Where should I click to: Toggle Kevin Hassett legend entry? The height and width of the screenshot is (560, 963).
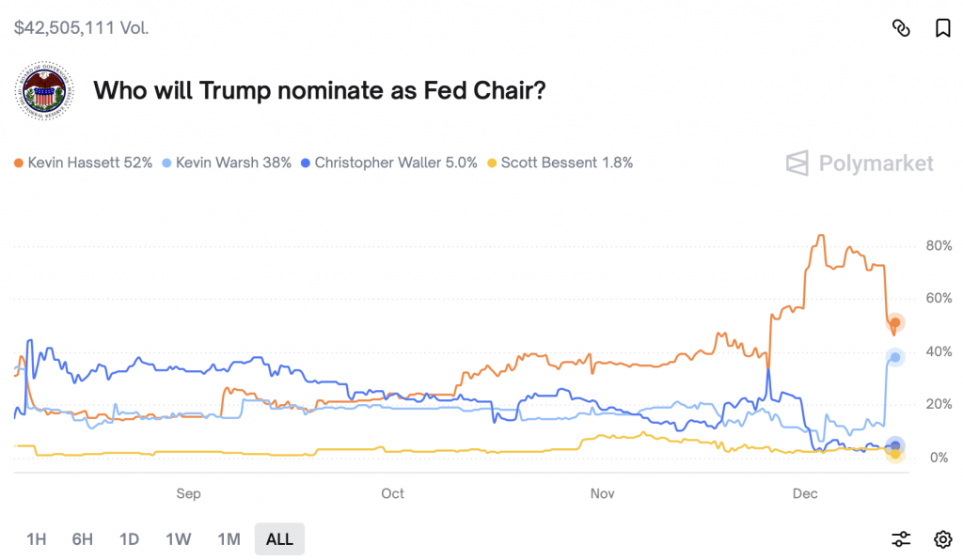(x=83, y=163)
